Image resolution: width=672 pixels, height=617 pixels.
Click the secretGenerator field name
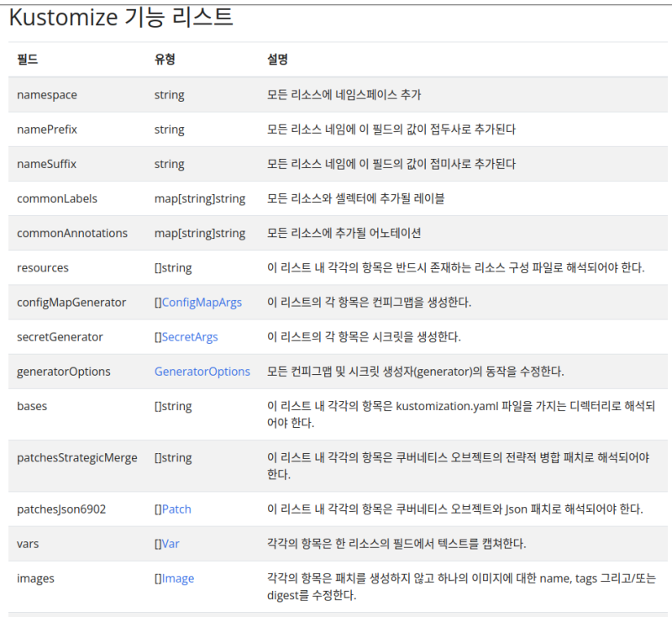click(60, 337)
